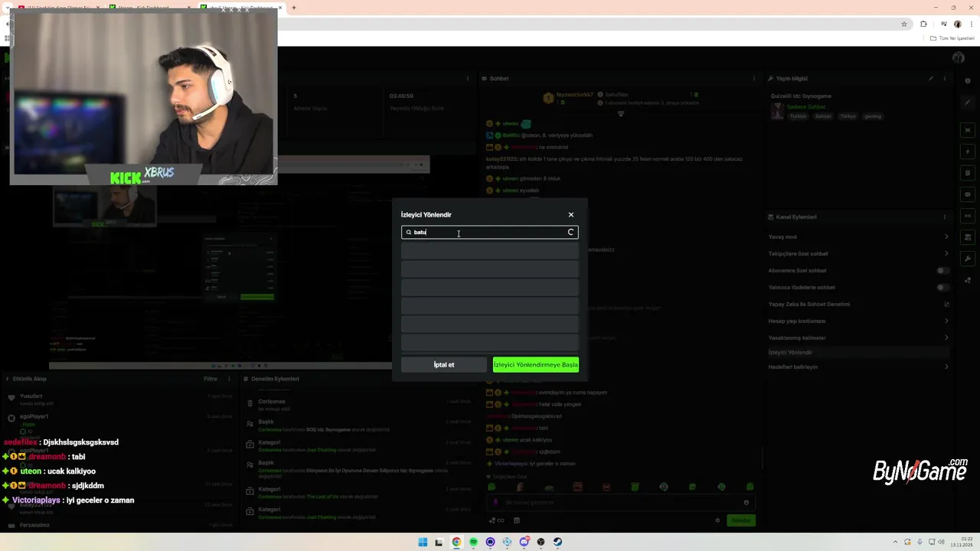Open Yayın bilgisi panel options menu
Image resolution: width=980 pixels, height=551 pixels.
tap(945, 79)
